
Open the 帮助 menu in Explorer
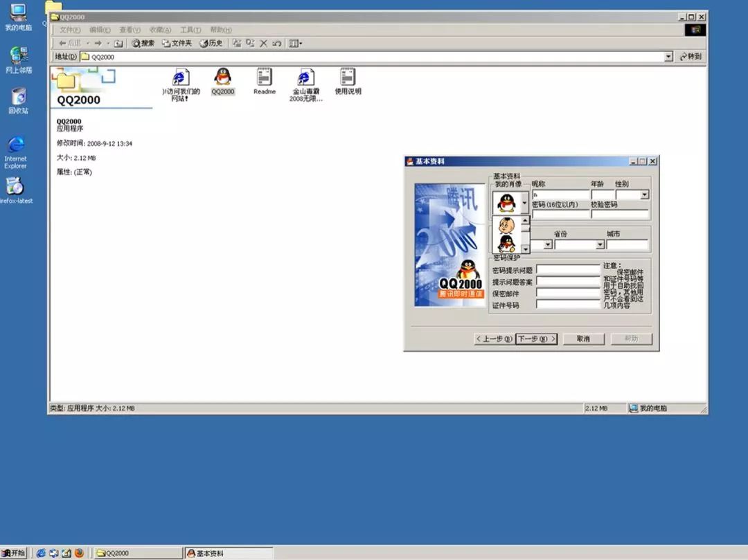coord(221,30)
